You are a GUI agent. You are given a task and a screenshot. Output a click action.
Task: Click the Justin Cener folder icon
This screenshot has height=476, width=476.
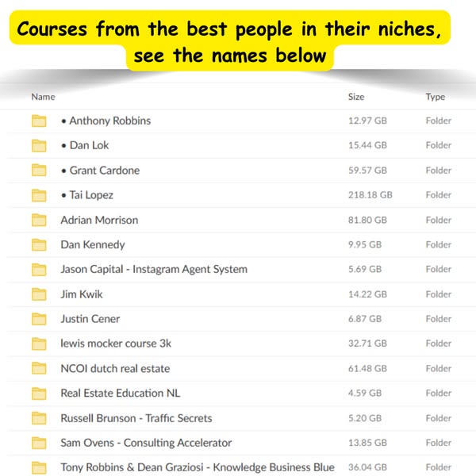[39, 319]
